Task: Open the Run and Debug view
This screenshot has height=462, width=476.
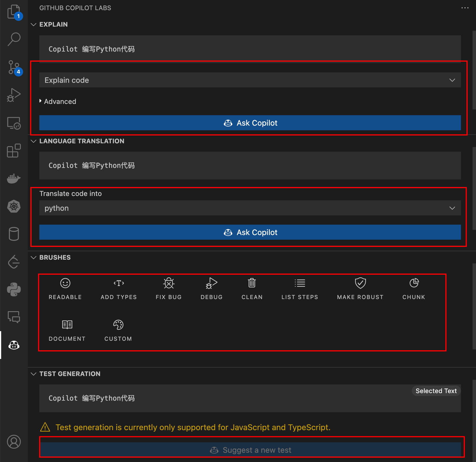Action: tap(14, 95)
